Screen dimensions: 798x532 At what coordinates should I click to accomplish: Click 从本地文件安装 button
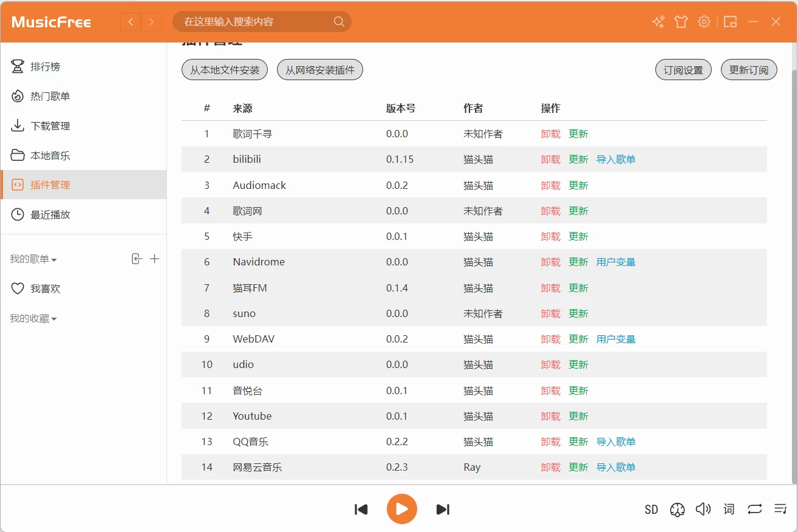[x=225, y=70]
